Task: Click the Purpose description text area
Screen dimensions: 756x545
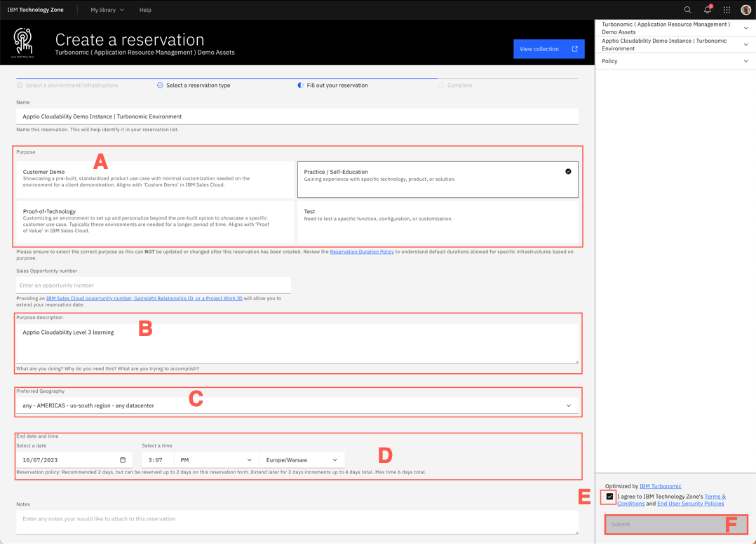Action: point(297,344)
